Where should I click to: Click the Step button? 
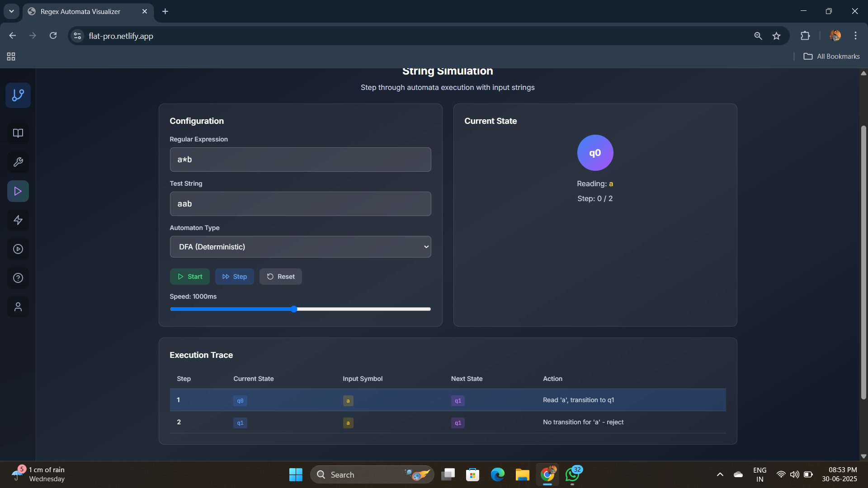pyautogui.click(x=234, y=277)
